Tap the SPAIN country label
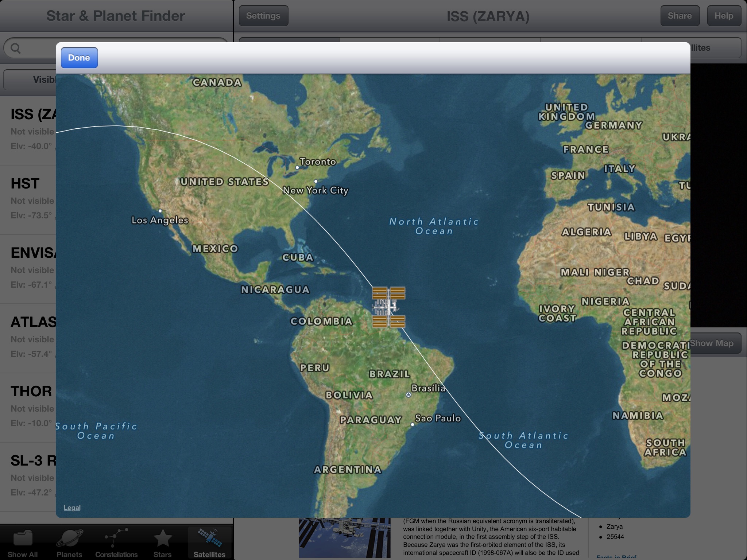The width and height of the screenshot is (747, 560). pos(568,176)
